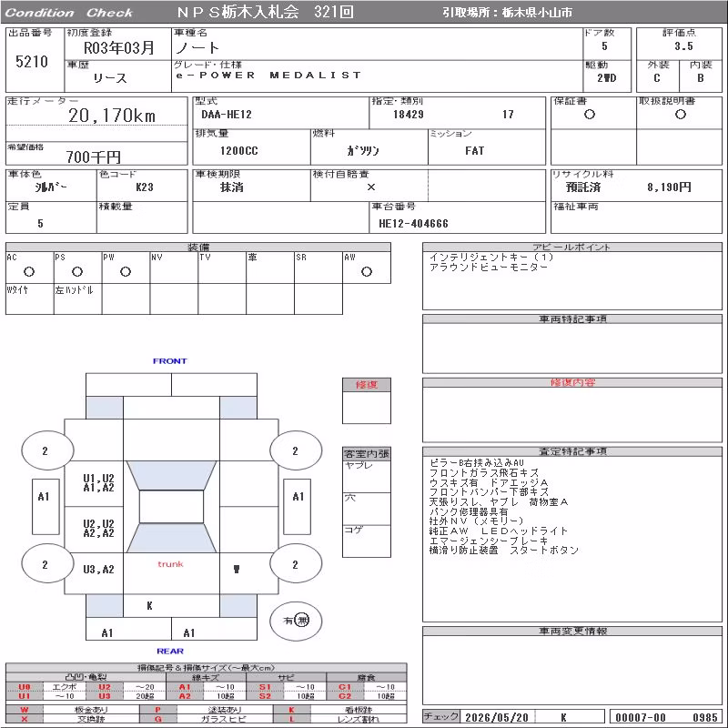
Task: Click the red U0 legend code
Action: click(25, 687)
